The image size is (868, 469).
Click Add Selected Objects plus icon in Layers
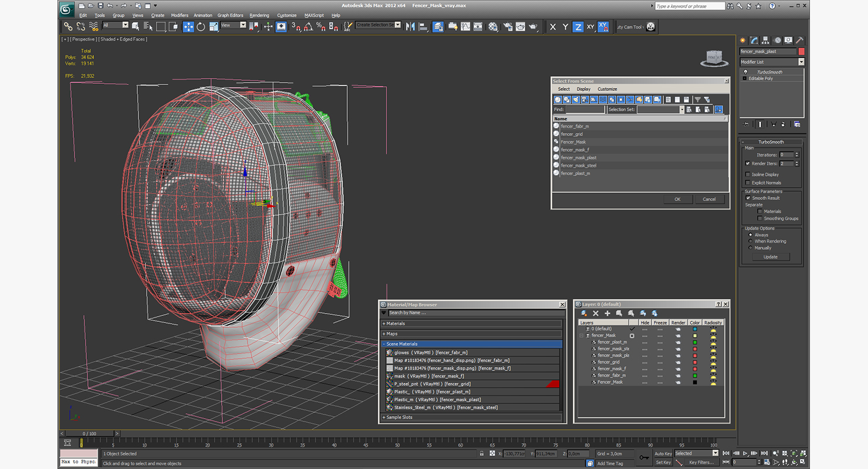pyautogui.click(x=608, y=313)
